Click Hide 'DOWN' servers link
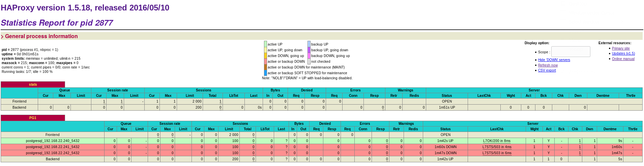644x166 pixels. (554, 60)
